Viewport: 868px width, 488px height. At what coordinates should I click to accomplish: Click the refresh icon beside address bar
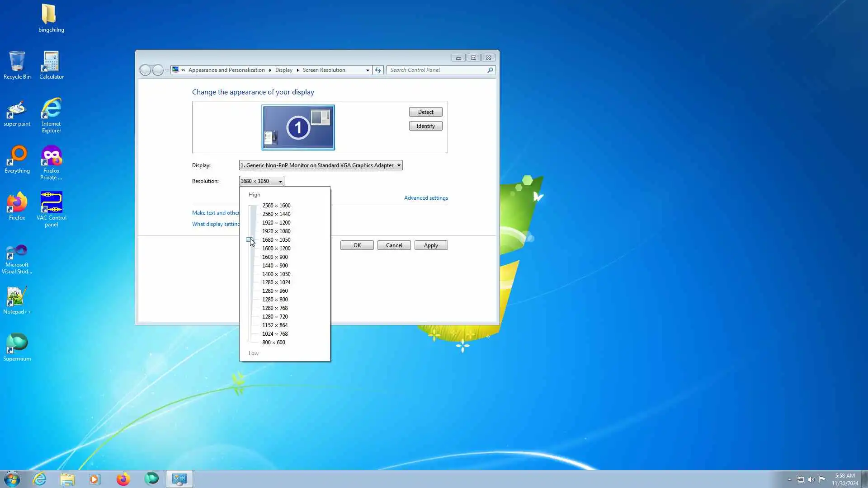pos(378,70)
